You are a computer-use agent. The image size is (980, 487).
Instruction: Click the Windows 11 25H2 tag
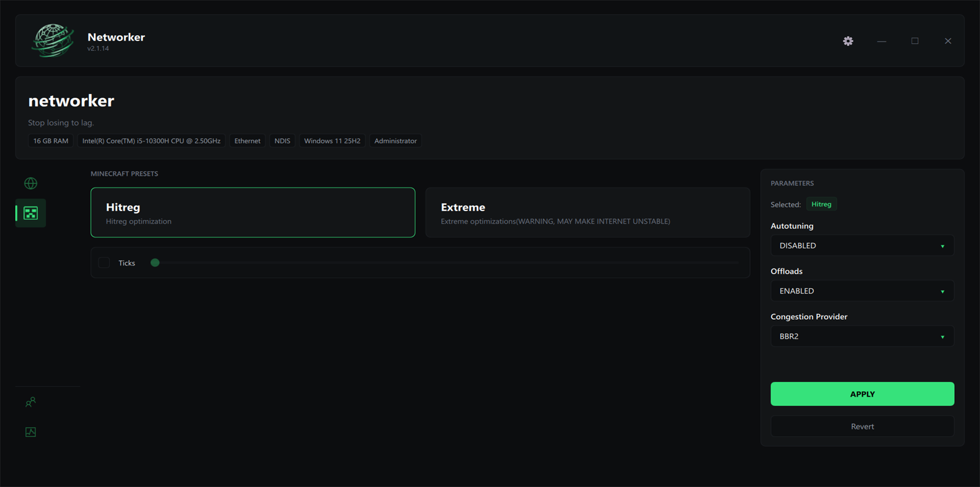pyautogui.click(x=332, y=141)
